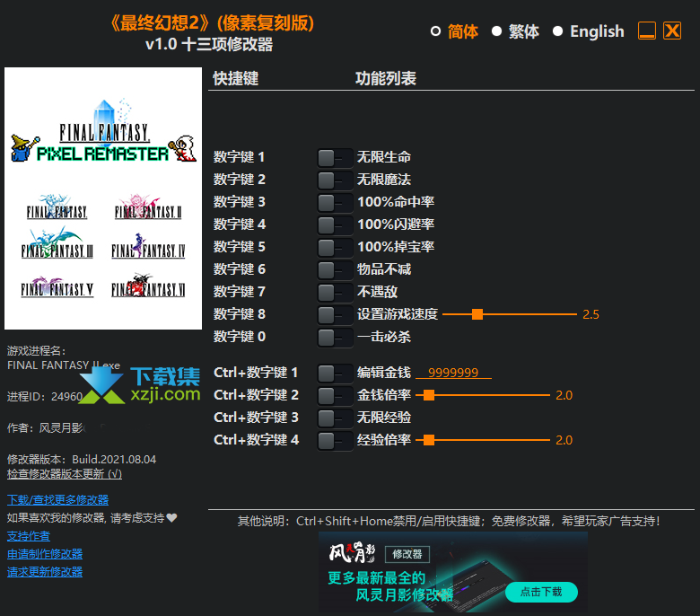Click the 数字键 8 hotkey label
This screenshot has width=700, height=616.
(x=240, y=314)
